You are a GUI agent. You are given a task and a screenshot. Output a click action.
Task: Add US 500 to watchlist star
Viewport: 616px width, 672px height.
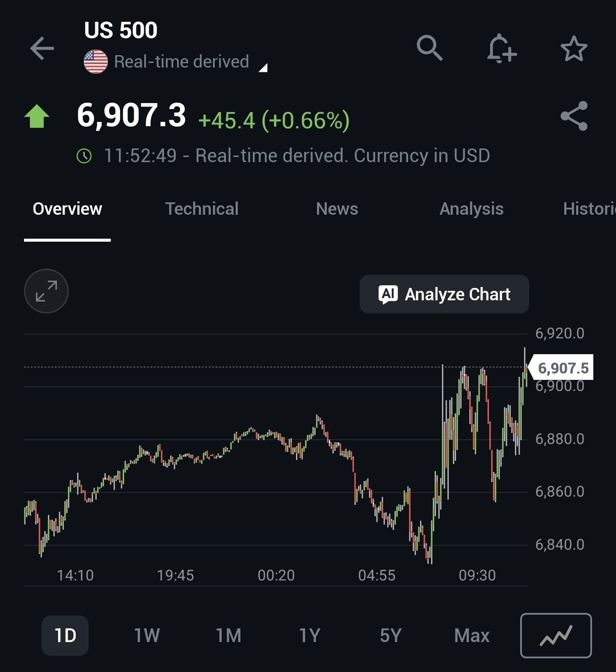pos(574,48)
